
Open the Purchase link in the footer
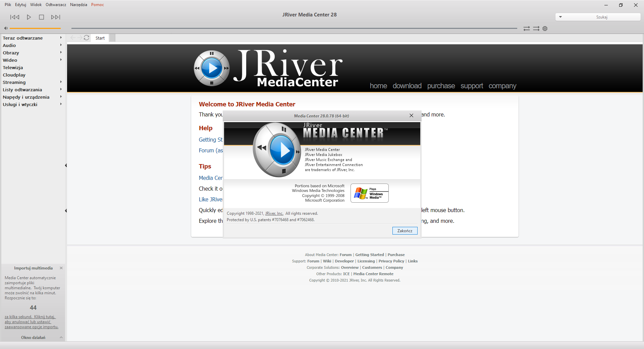396,255
